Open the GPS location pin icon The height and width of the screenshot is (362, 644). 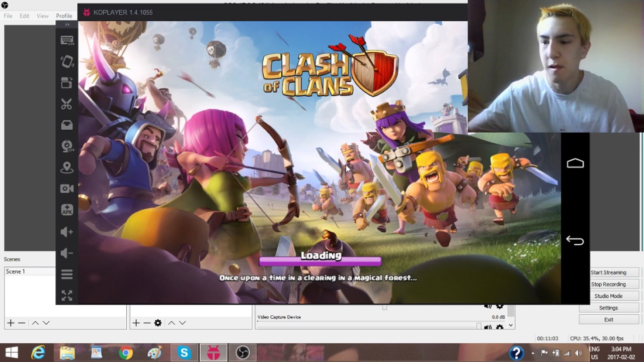click(x=67, y=167)
